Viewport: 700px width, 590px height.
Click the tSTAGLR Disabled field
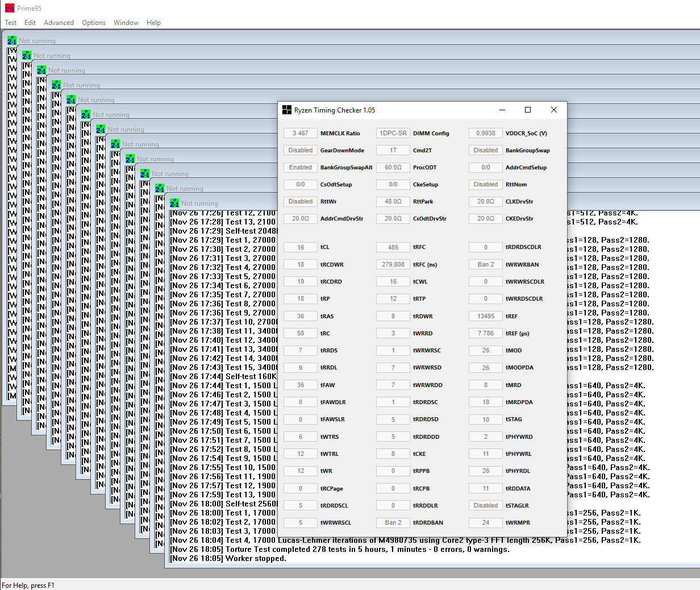[x=486, y=505]
